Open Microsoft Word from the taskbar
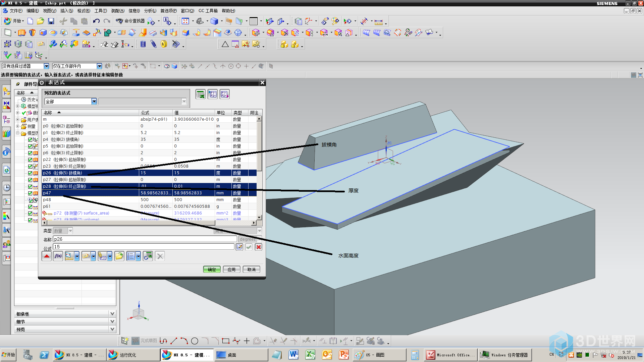This screenshot has height=362, width=644. click(x=293, y=355)
